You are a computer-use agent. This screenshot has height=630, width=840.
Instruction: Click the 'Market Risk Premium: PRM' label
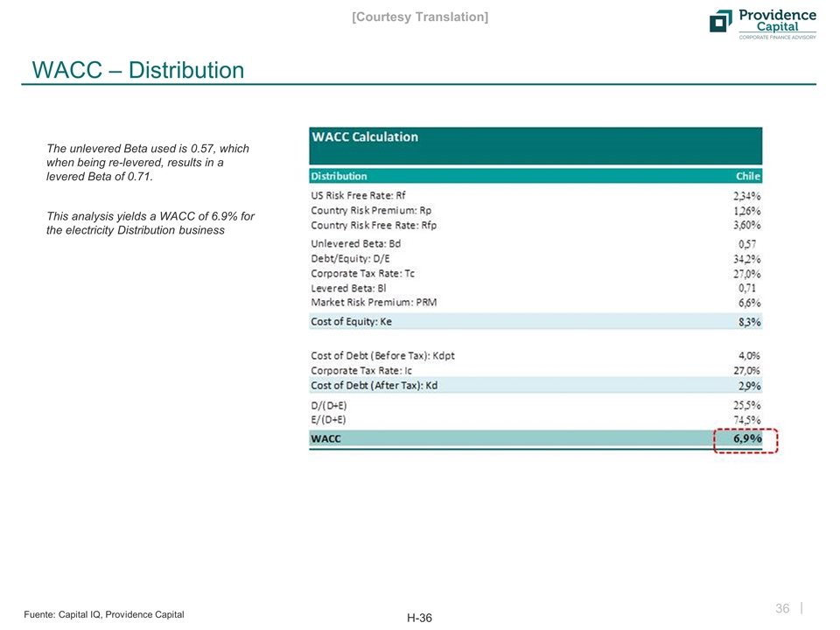(374, 303)
